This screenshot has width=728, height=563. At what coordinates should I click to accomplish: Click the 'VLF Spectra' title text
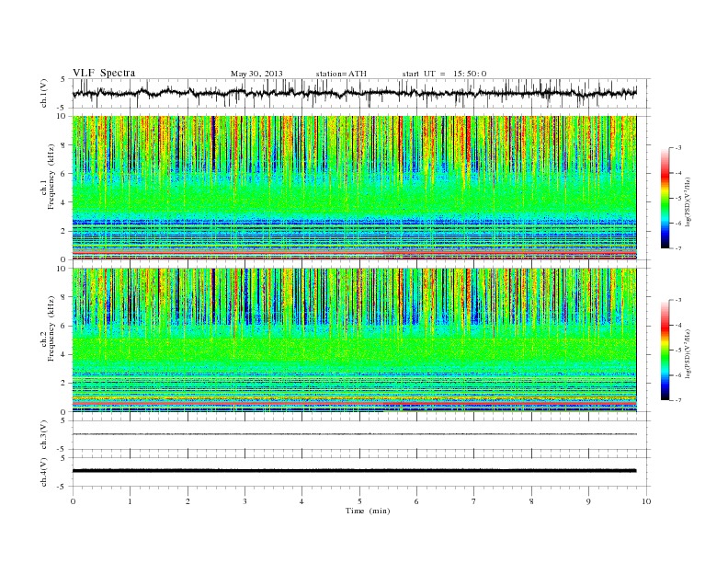pyautogui.click(x=104, y=73)
